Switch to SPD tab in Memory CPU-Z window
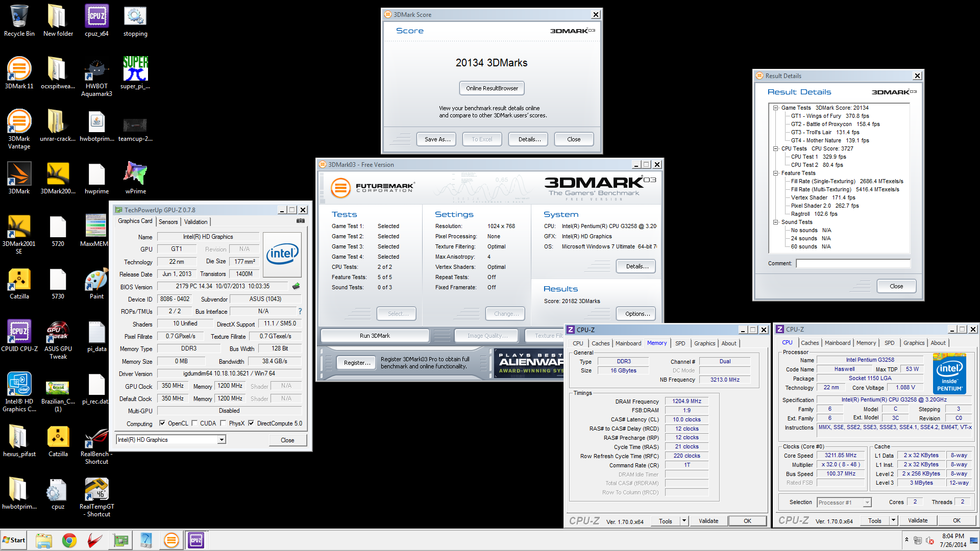The image size is (980, 551). 680,343
